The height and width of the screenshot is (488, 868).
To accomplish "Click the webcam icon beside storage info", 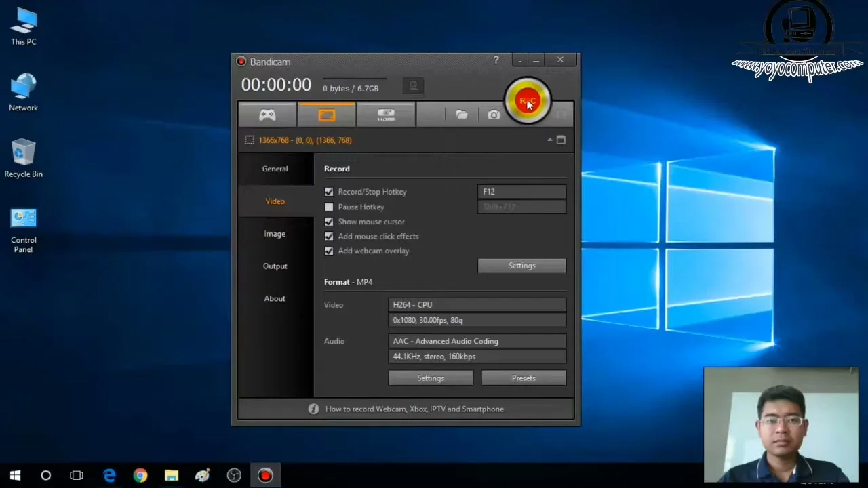I will coord(413,87).
